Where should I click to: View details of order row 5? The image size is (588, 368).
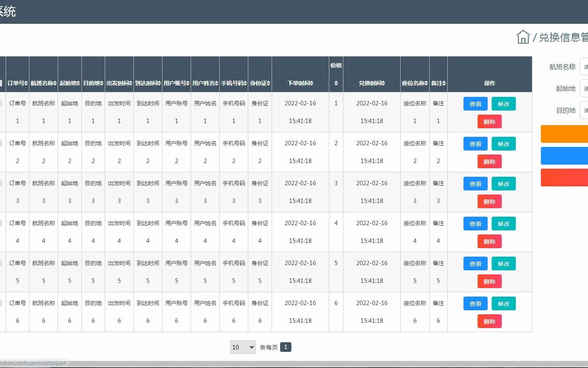point(476,263)
